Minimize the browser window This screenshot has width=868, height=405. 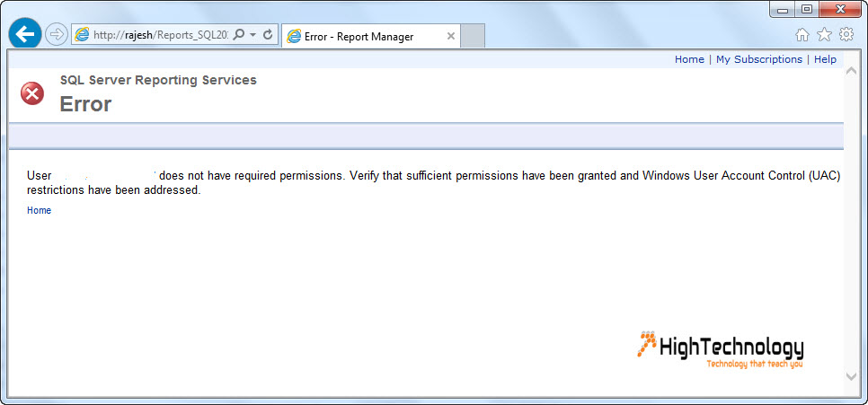pos(783,9)
